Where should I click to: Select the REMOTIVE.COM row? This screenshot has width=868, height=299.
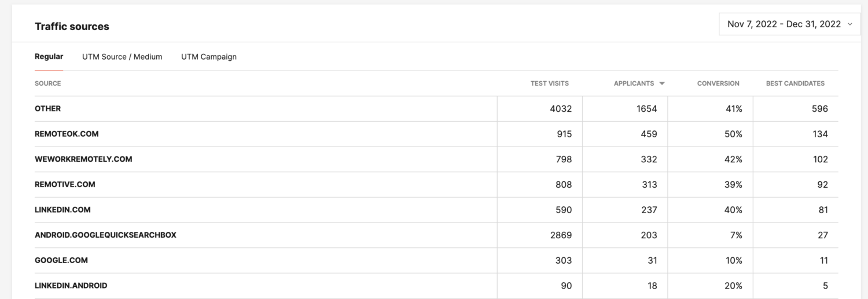point(65,184)
